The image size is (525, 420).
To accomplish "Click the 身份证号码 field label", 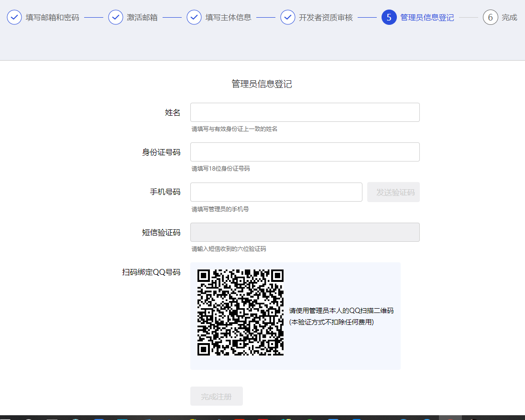I will (162, 152).
